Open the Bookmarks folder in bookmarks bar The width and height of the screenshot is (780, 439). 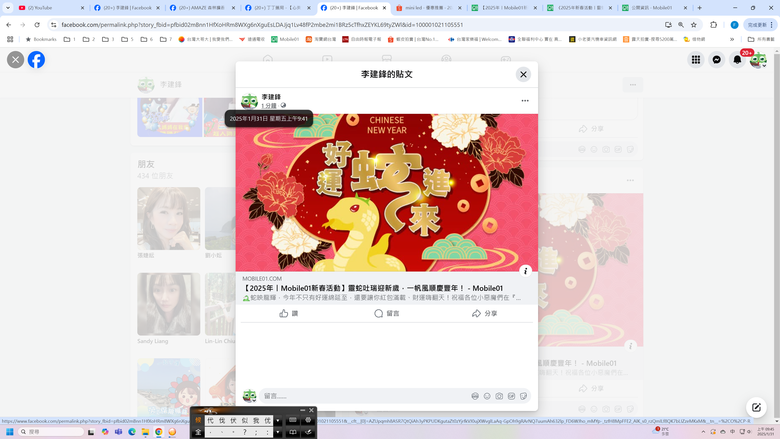tap(41, 39)
